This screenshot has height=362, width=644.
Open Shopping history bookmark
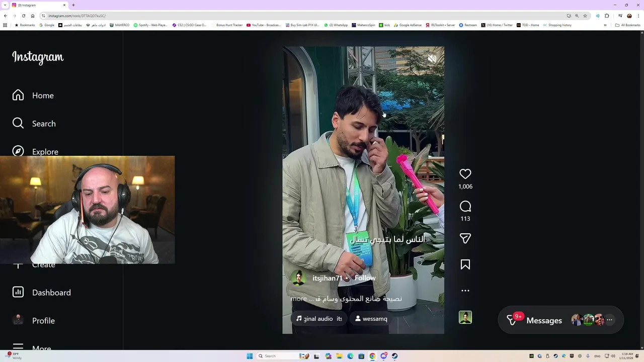[557, 25]
